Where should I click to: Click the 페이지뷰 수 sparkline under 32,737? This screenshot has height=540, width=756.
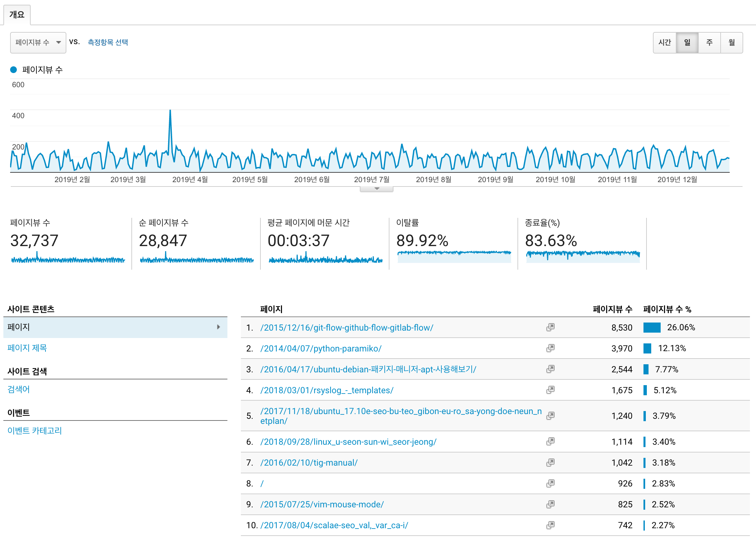(68, 258)
